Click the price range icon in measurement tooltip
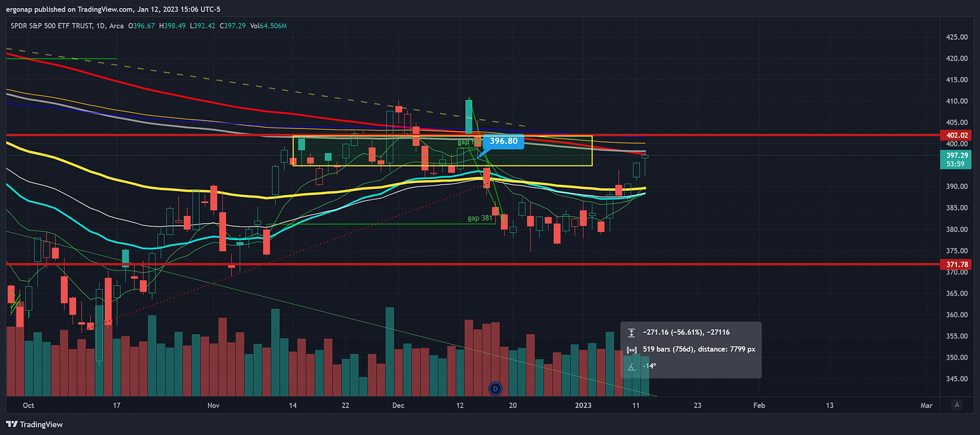 (631, 333)
